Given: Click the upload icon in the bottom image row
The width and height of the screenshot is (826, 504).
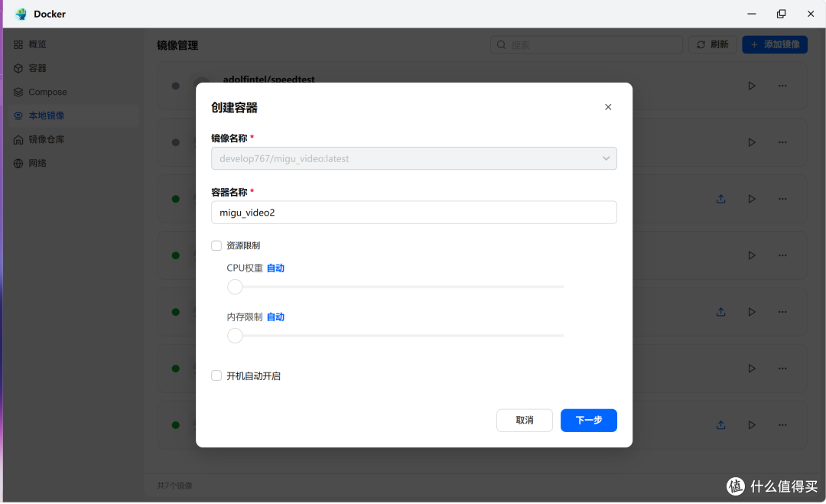Looking at the screenshot, I should click(721, 425).
